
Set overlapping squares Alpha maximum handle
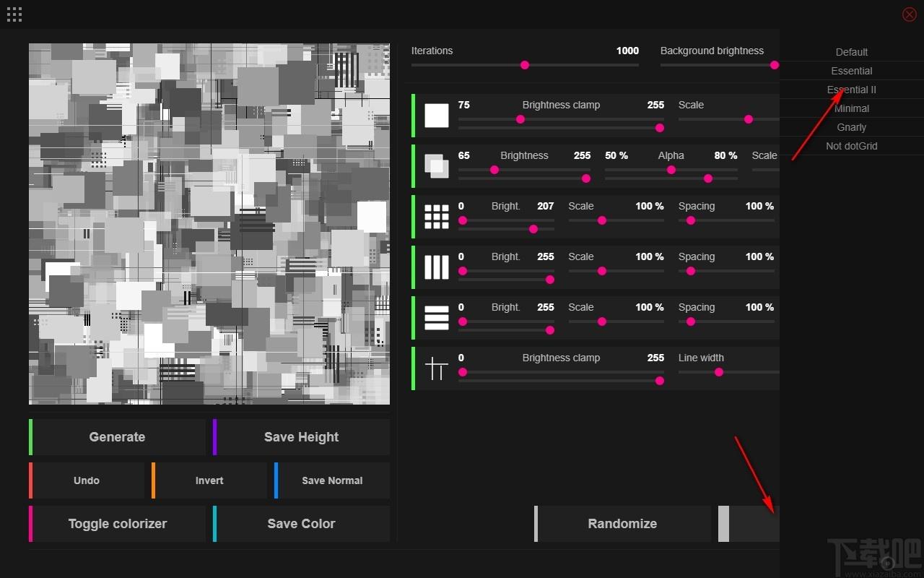coord(708,178)
